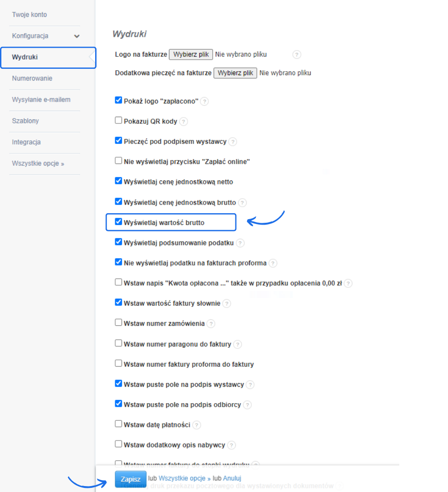The width and height of the screenshot is (448, 492).
Task: Toggle Wyświetlaj cenę jednostkową netto checkbox
Action: [x=118, y=181]
